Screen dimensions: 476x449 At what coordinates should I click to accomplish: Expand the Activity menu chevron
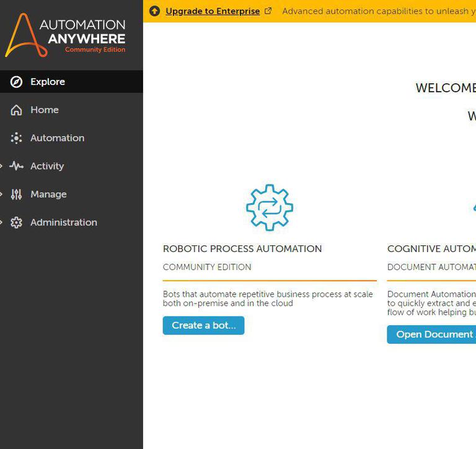pos(1,166)
